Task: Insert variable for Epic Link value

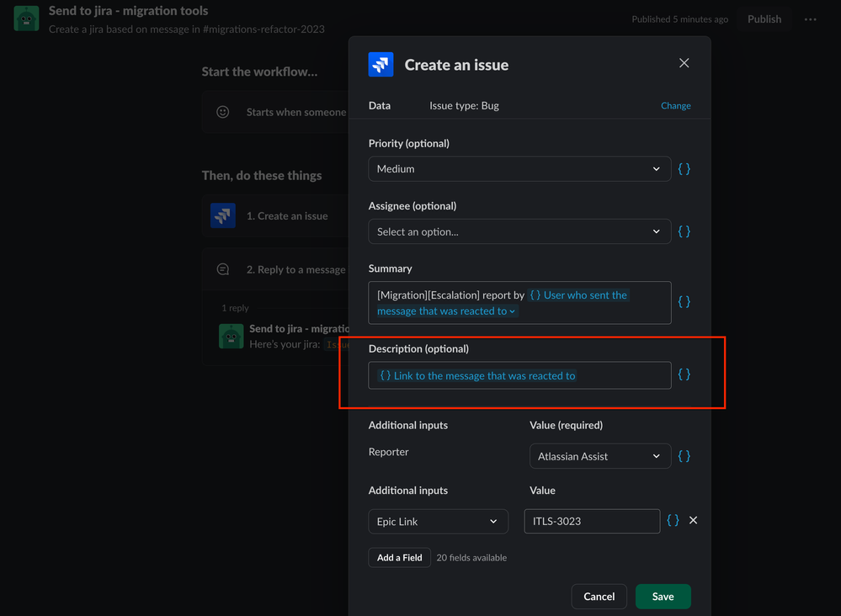Action: [x=673, y=521]
